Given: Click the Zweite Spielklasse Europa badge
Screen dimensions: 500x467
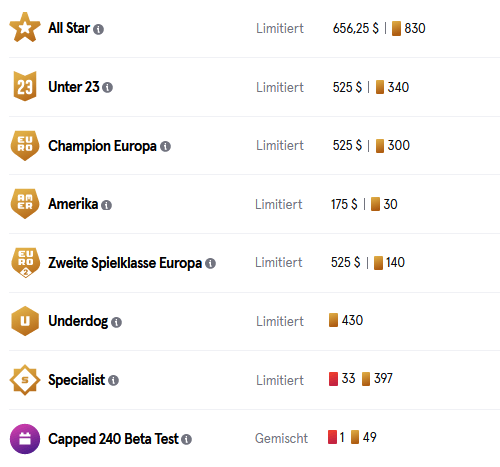Looking at the screenshot, I should coord(25,263).
